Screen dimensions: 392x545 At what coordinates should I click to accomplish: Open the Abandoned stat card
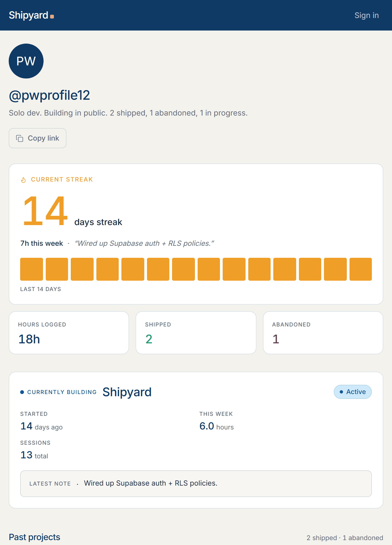323,333
